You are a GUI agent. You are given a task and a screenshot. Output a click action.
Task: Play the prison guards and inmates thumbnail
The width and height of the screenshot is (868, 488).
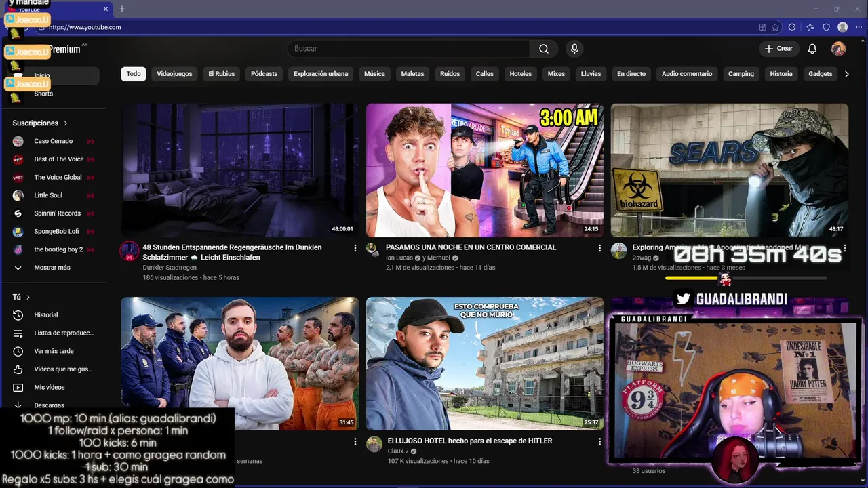(x=240, y=363)
